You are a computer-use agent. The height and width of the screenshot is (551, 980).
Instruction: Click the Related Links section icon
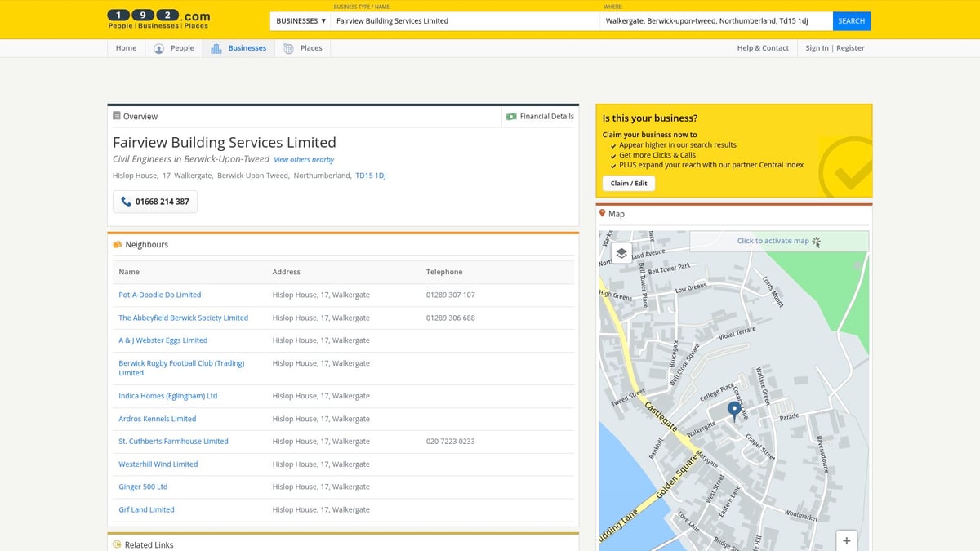[x=117, y=544]
